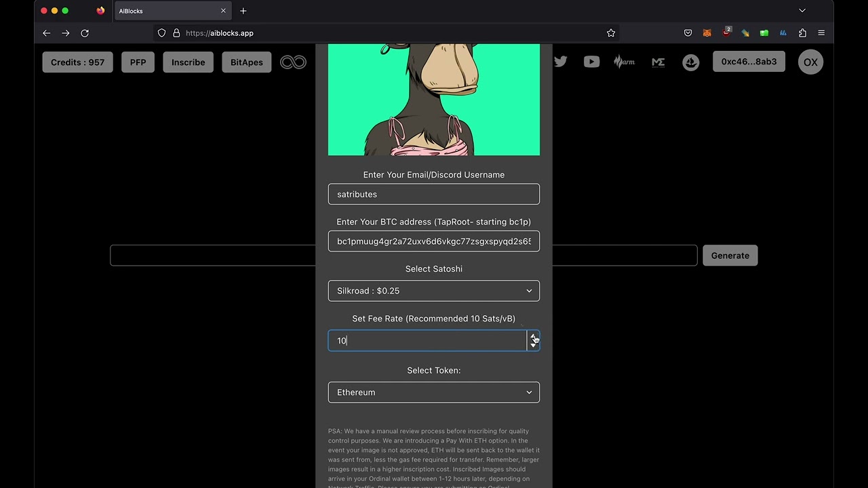The width and height of the screenshot is (868, 488).
Task: Focus the BTC TapRoot address field
Action: [434, 241]
